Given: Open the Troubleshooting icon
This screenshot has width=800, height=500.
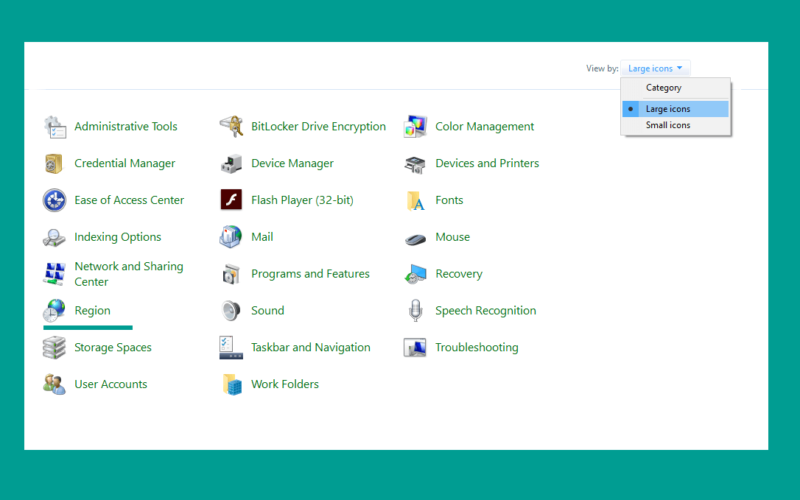Looking at the screenshot, I should click(415, 347).
